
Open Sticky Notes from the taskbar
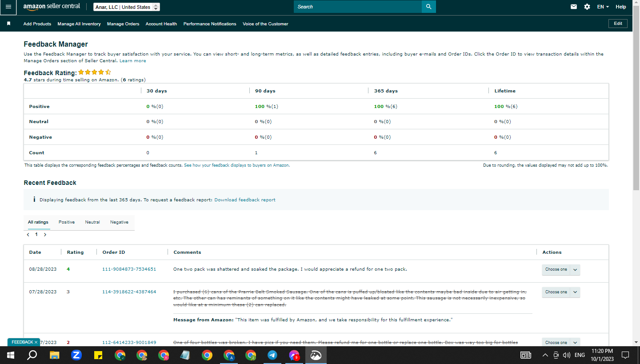click(98, 355)
